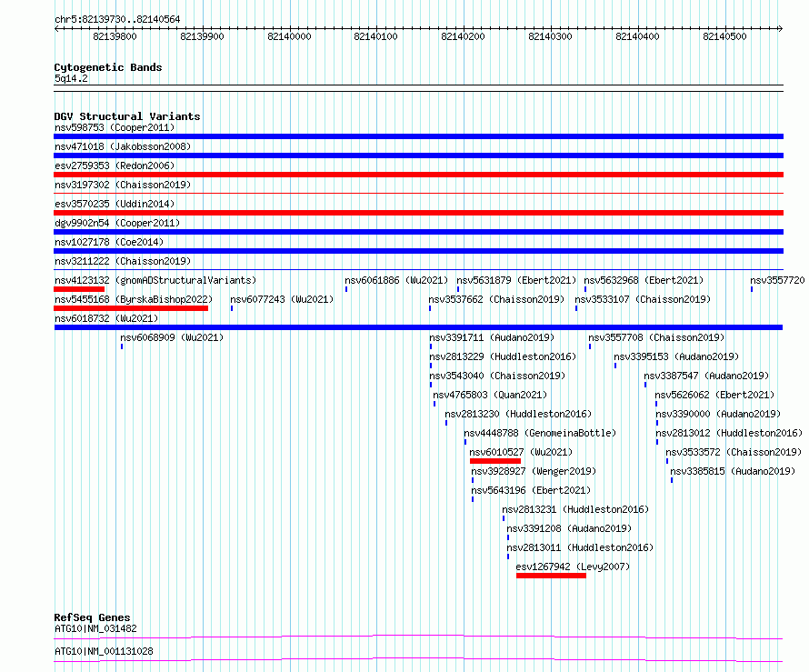Click nsv4123132 (gnomADStructuralVariants) label
The height and width of the screenshot is (672, 809).
[155, 280]
